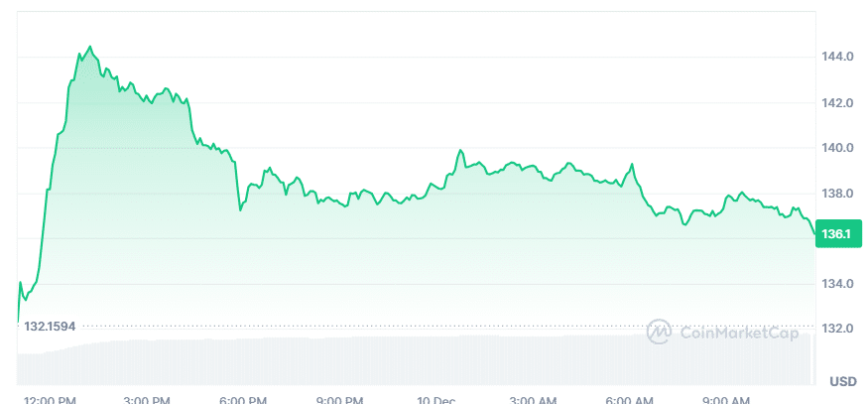Screen dimensions: 868x404
Task: Click the green 136.1 current price tag
Action: pos(838,234)
